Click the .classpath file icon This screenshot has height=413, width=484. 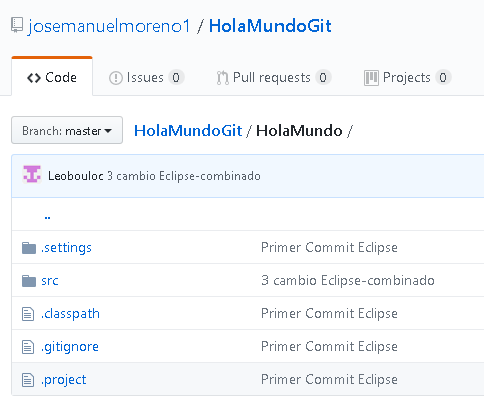pos(28,314)
